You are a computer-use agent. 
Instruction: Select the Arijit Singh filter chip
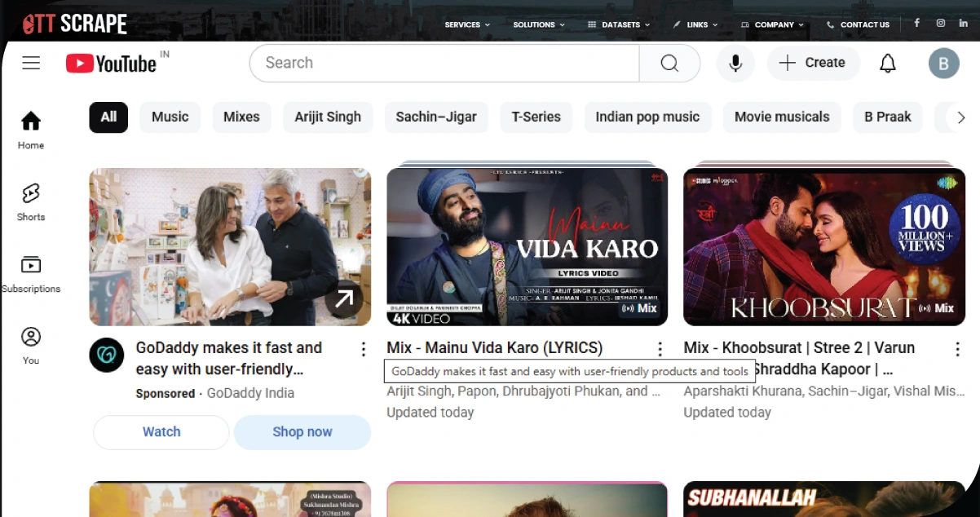tap(328, 117)
